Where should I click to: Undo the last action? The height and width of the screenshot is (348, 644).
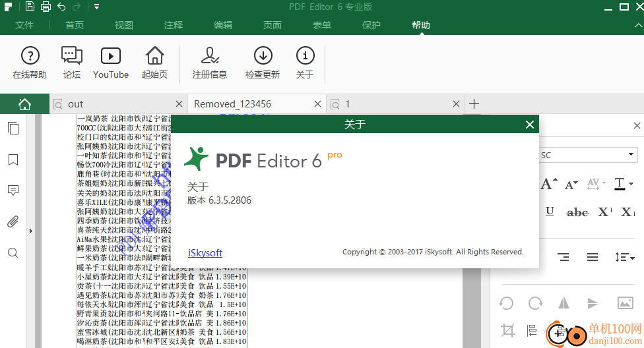61,7
